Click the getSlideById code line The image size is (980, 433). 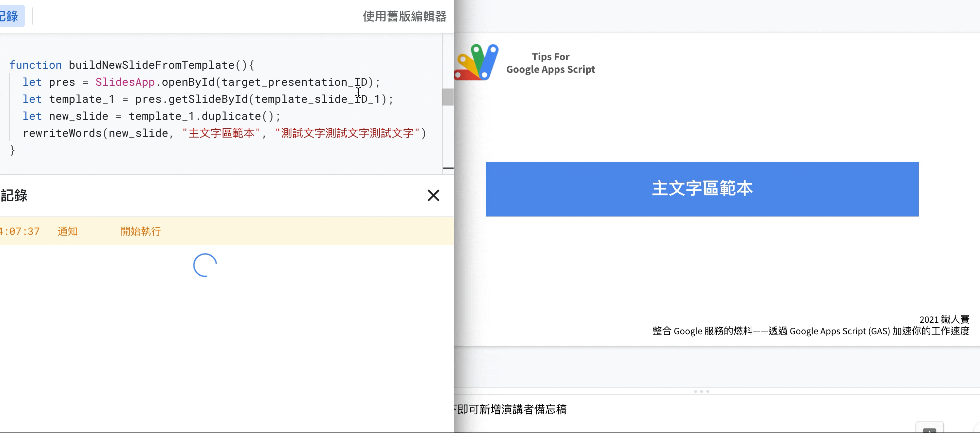pyautogui.click(x=208, y=99)
